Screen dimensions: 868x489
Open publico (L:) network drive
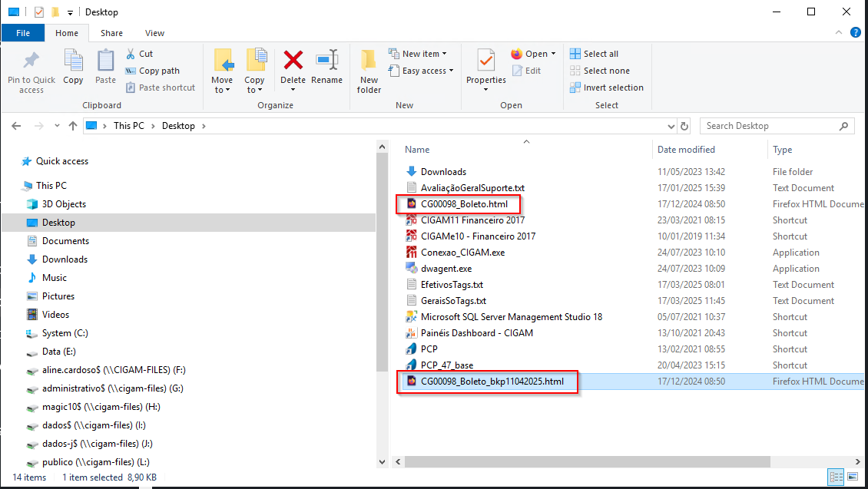pyautogui.click(x=96, y=462)
